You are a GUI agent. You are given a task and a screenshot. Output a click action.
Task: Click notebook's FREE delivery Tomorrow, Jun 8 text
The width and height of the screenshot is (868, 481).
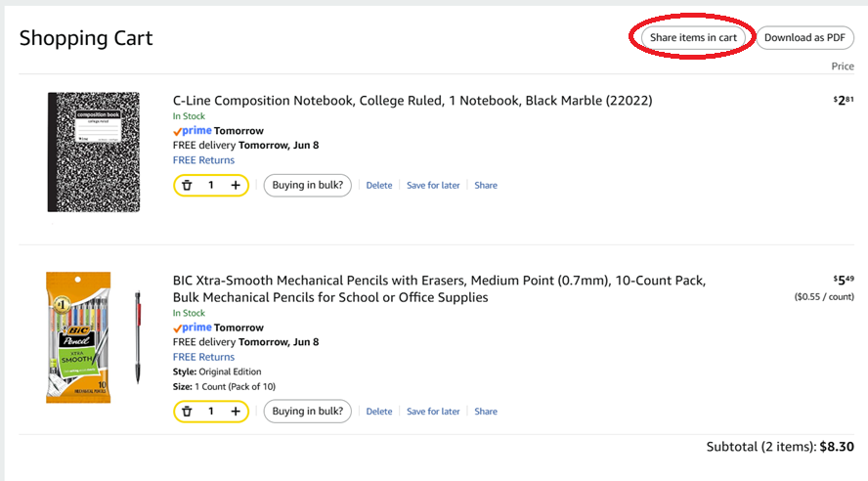pos(245,146)
